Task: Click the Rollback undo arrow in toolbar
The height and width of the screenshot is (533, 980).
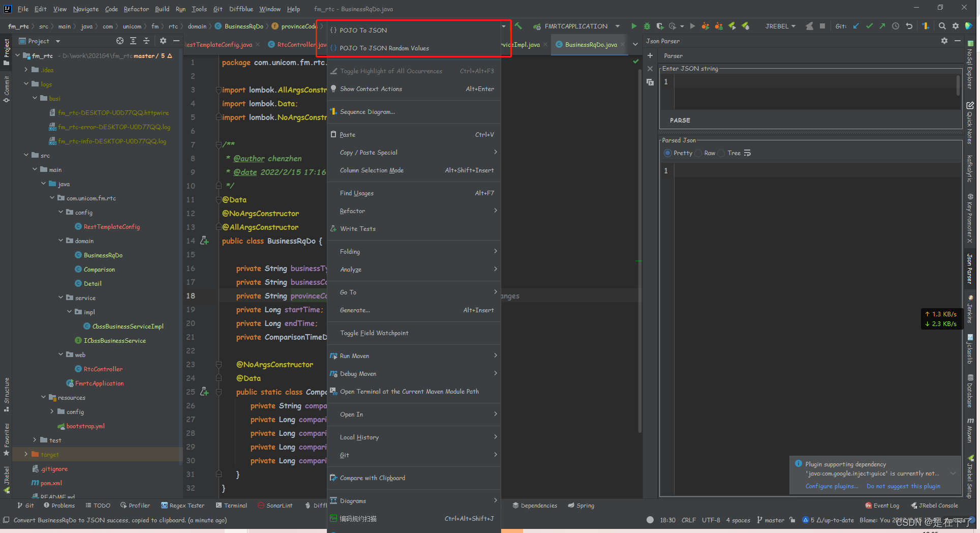Action: pos(909,26)
